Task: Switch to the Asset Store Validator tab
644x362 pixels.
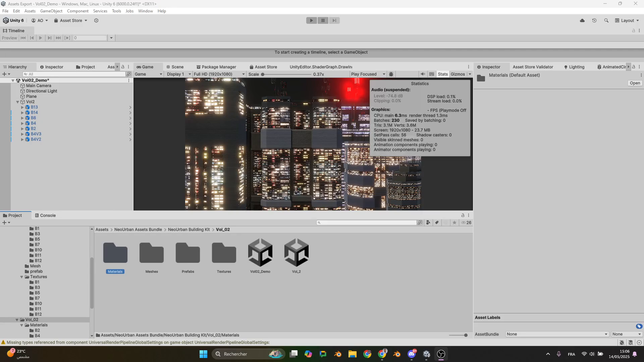Action: coord(533,67)
